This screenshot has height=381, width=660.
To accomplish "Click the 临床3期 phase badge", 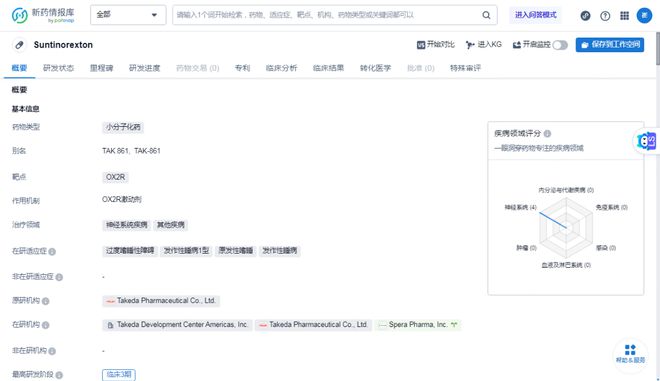I will [119, 374].
